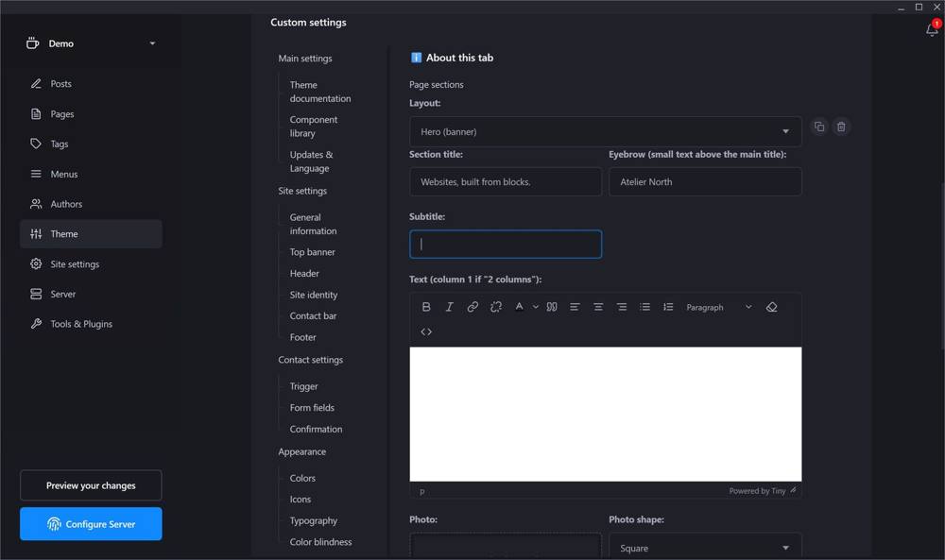945x560 pixels.
Task: Clear formatting with the eraser icon
Action: point(771,307)
